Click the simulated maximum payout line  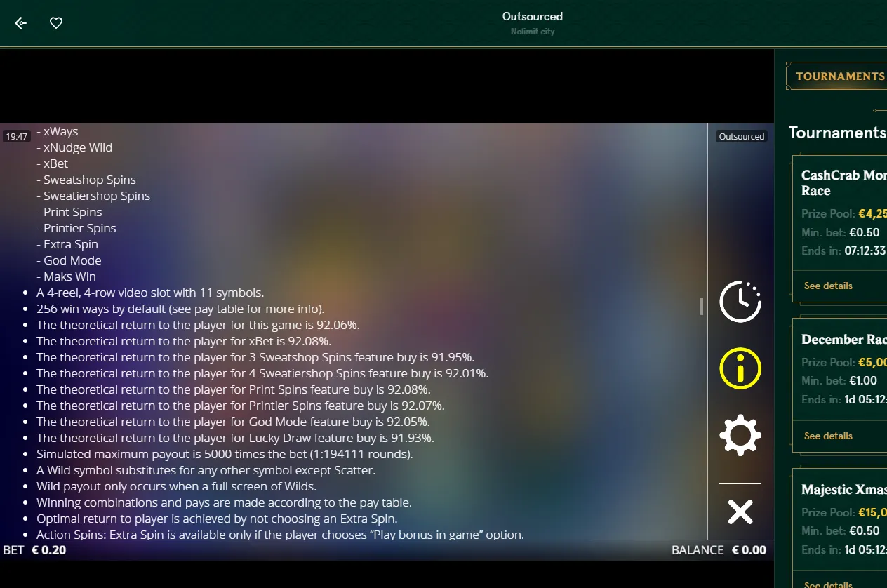(225, 454)
